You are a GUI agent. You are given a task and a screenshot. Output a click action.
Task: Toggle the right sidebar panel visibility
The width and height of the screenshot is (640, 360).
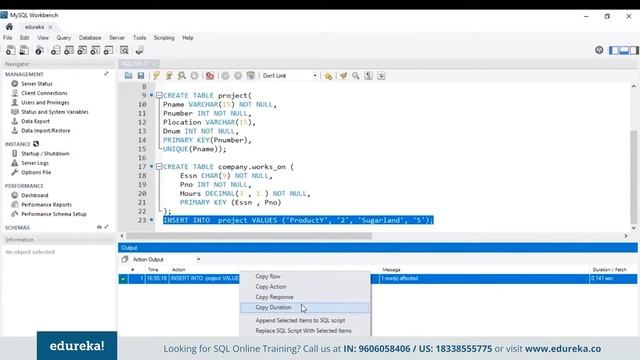[x=634, y=50]
